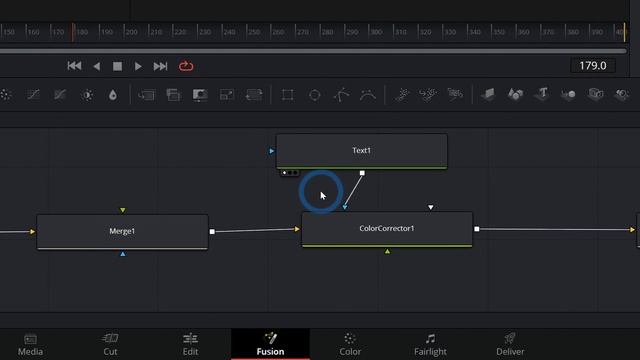
Task: Select the Merge1 node
Action: 122,231
